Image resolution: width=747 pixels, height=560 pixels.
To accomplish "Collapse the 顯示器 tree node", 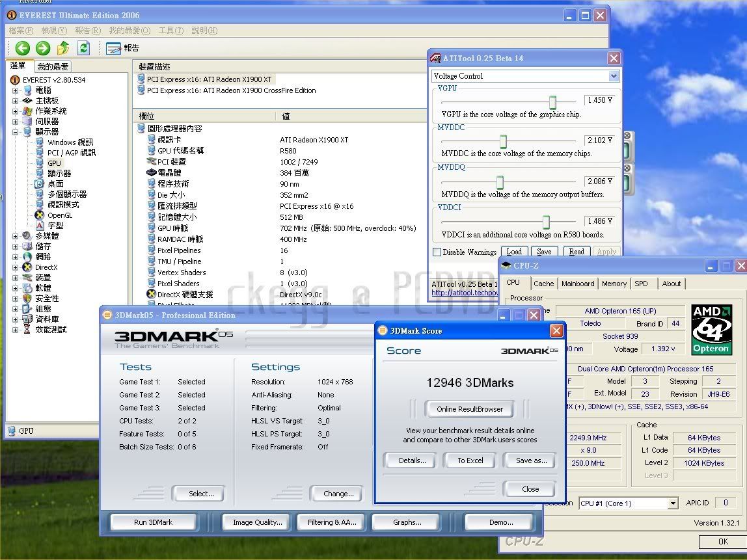I will coord(15,132).
